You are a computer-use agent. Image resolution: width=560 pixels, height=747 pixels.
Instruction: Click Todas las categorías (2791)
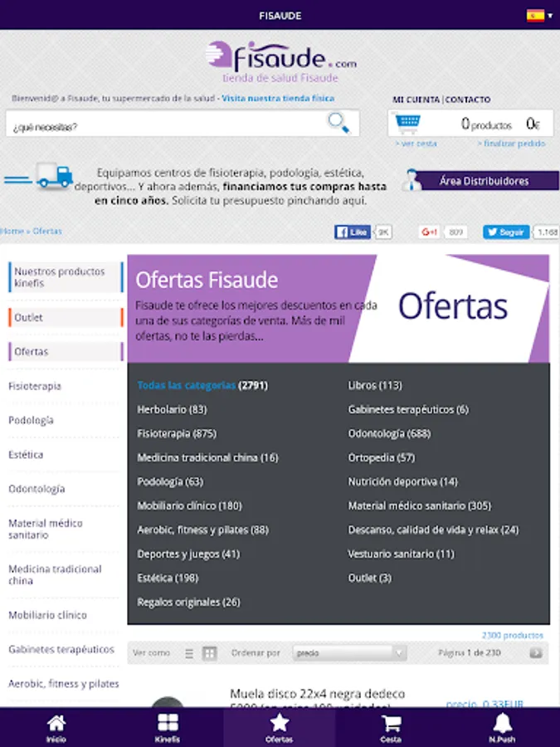pyautogui.click(x=202, y=385)
